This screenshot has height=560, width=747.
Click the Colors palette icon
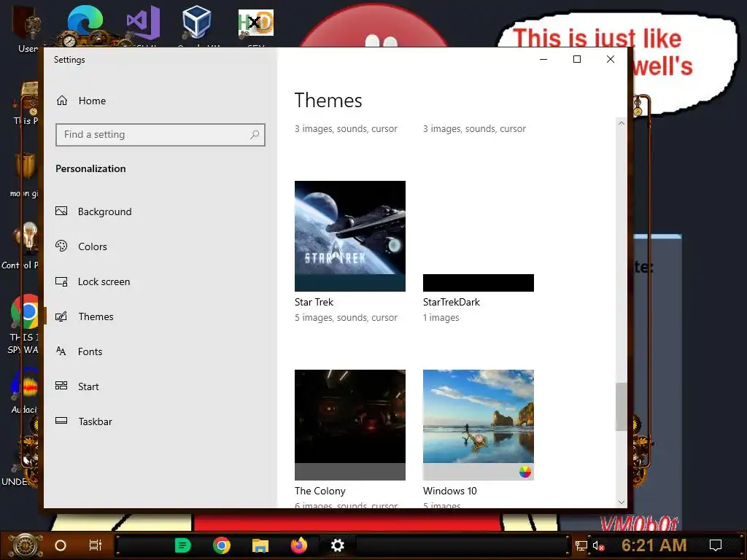point(61,246)
